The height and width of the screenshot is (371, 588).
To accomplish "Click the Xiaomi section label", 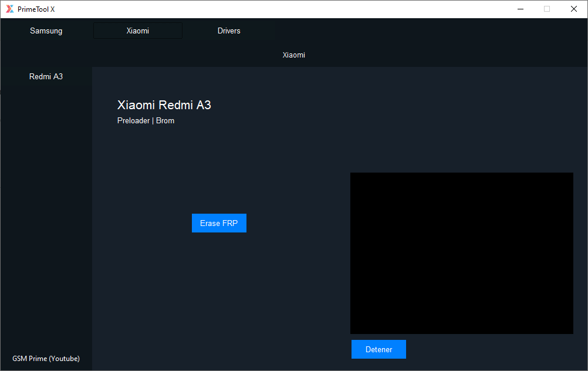I will coord(293,55).
